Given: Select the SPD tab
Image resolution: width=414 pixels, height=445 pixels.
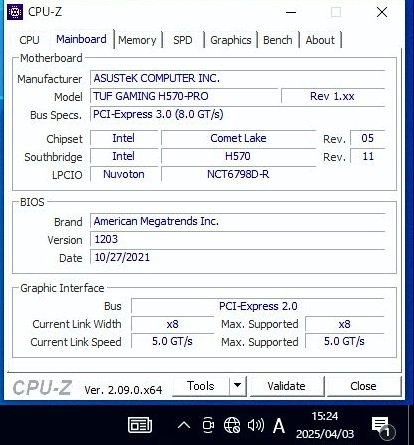Looking at the screenshot, I should (183, 40).
